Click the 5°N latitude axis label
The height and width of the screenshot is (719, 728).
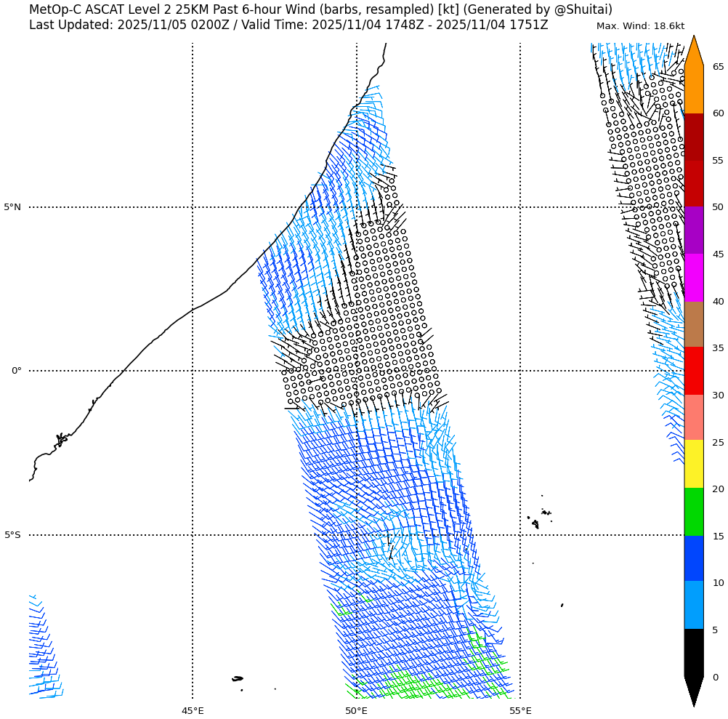[13, 207]
